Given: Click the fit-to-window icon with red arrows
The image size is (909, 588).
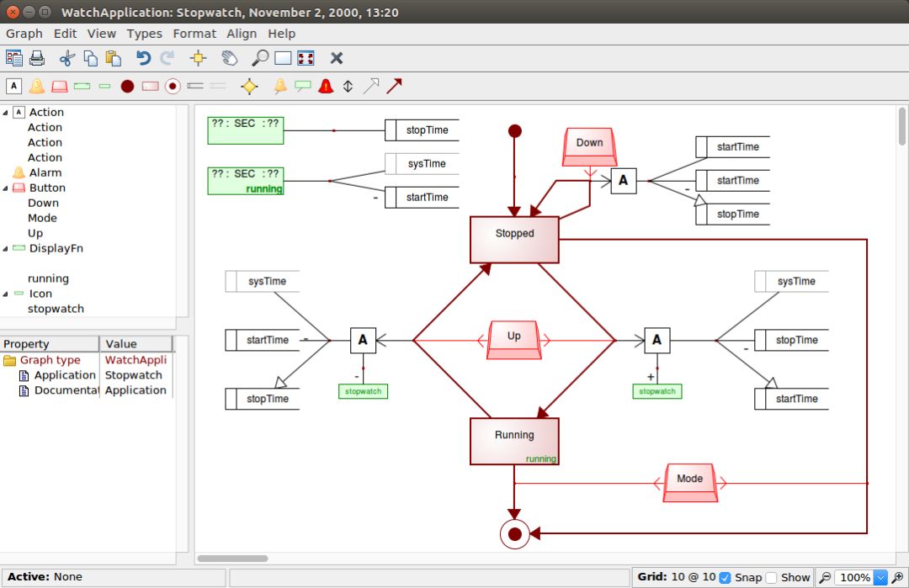Looking at the screenshot, I should (306, 58).
